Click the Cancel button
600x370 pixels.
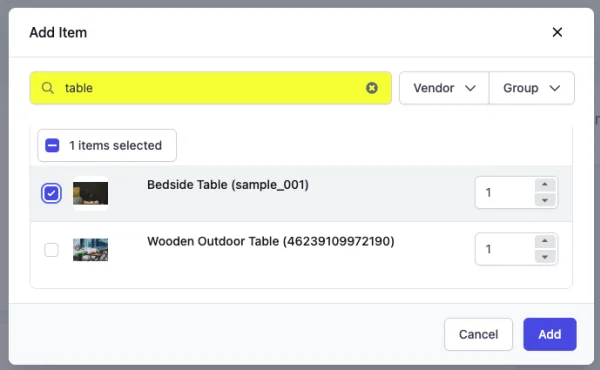coord(478,334)
